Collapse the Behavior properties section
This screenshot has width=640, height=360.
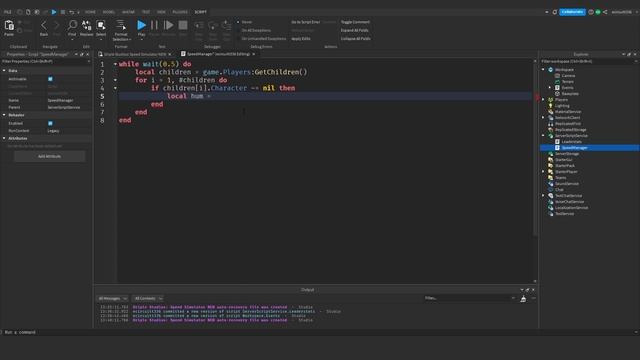coord(4,115)
